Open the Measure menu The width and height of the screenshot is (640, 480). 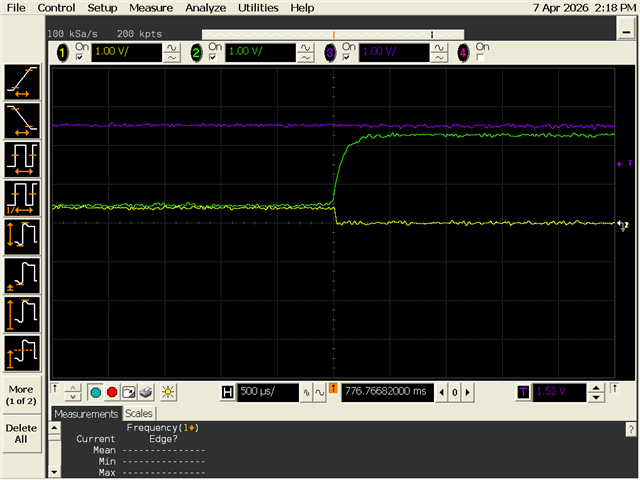point(151,8)
